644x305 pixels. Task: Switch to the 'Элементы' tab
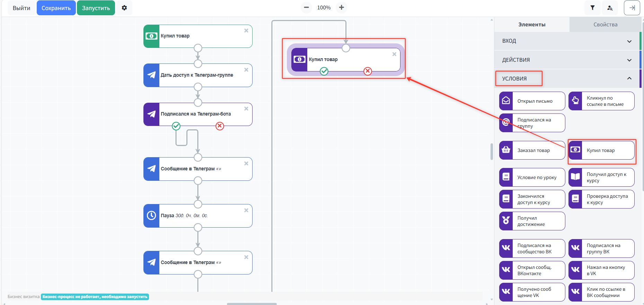tap(532, 25)
